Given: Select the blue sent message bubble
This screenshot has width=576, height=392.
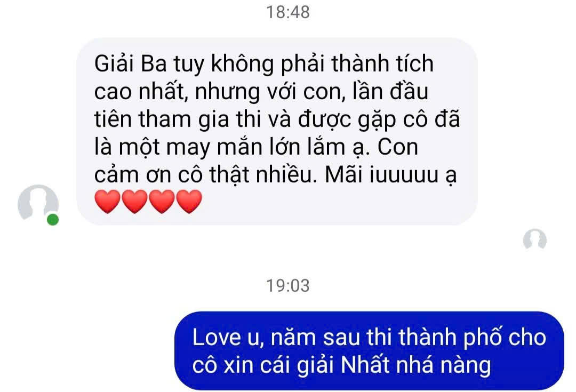Looking at the screenshot, I should click(369, 350).
